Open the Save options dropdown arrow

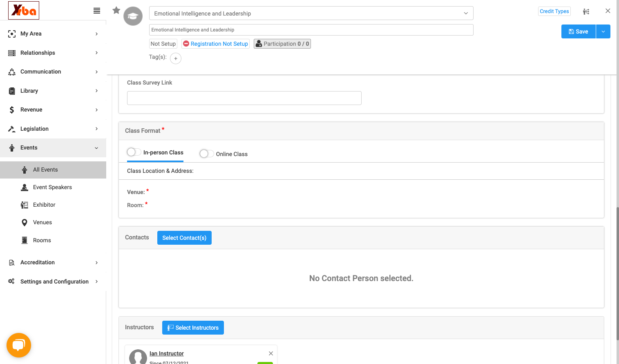click(603, 31)
